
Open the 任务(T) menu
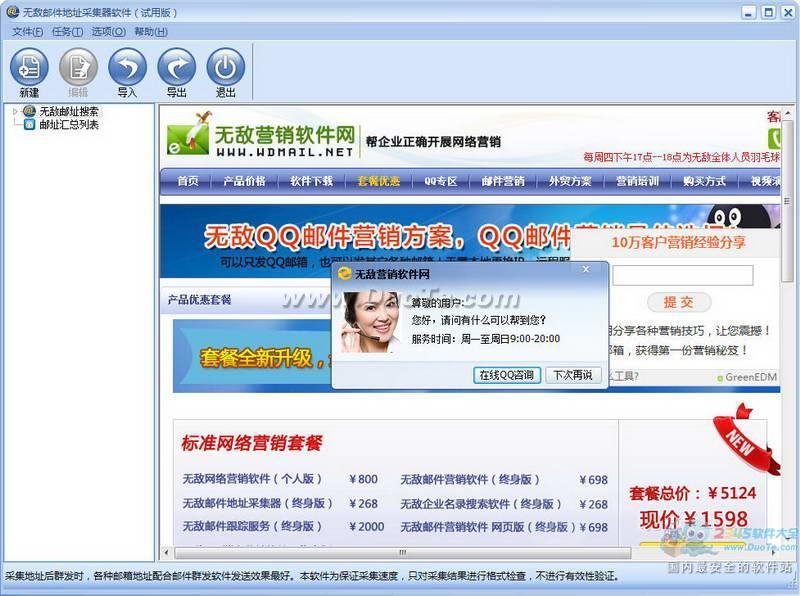coord(67,31)
